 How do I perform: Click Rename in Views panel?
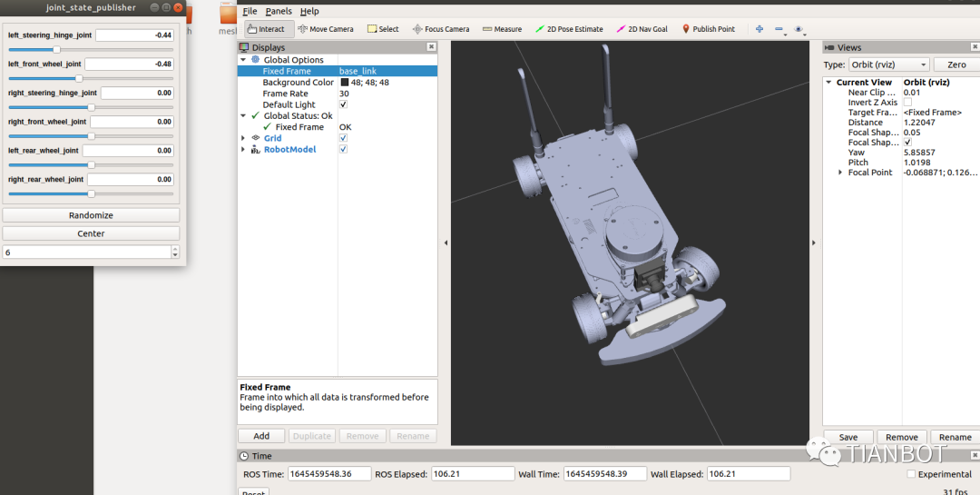pyautogui.click(x=955, y=437)
